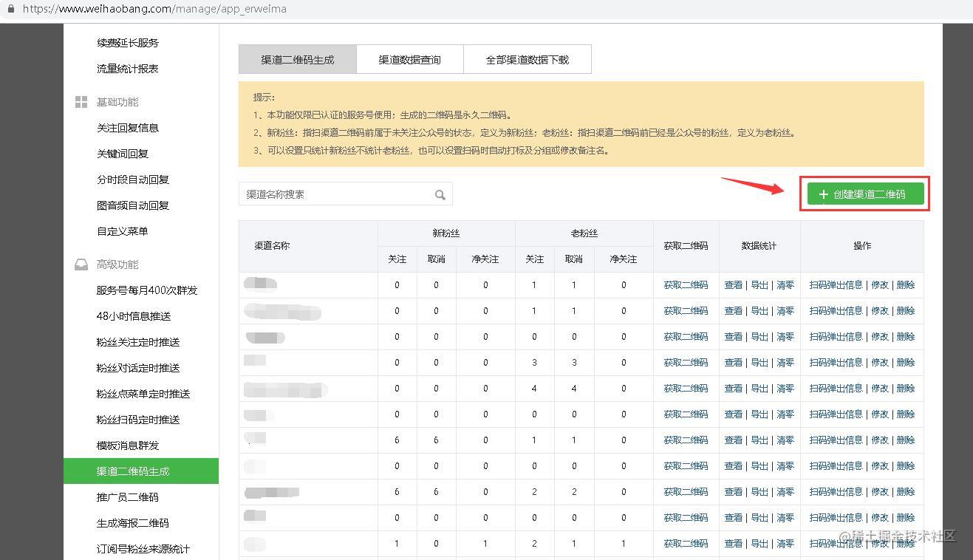The height and width of the screenshot is (560, 973).
Task: Click 查看 in row with 新粉丝 6 and 老粉丝 1
Action: coord(734,440)
